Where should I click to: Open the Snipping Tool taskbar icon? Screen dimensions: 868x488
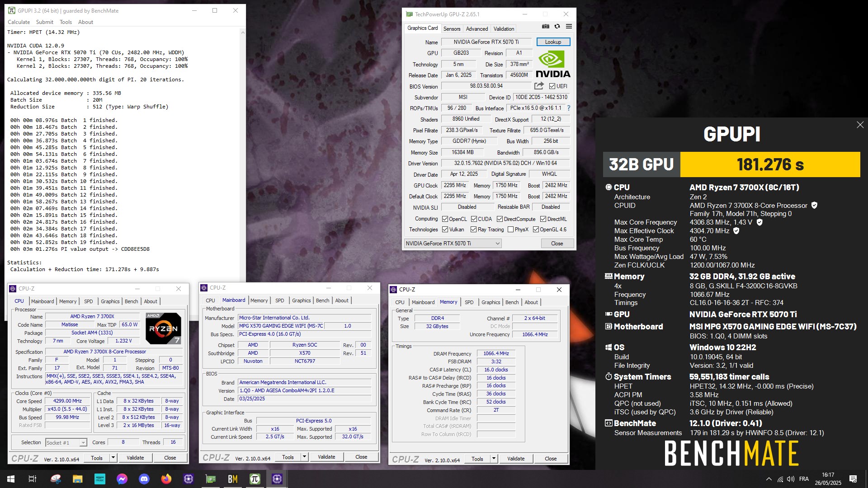pos(56,479)
